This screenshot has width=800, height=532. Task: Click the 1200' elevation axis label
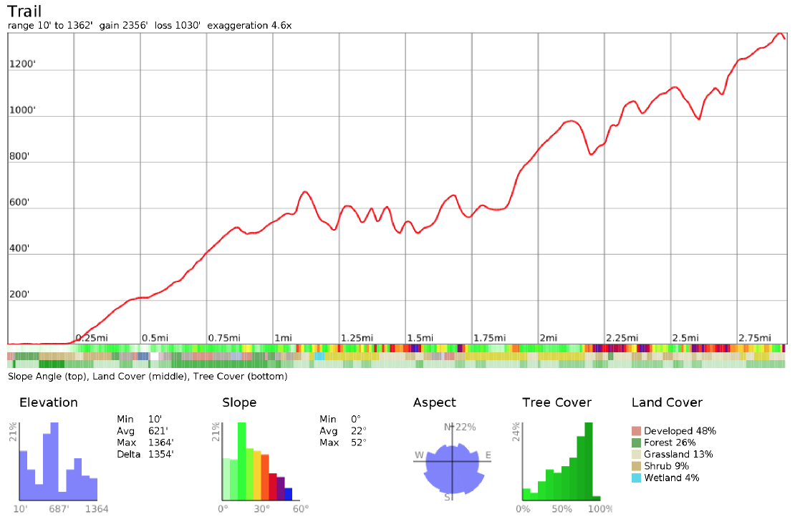tap(22, 64)
